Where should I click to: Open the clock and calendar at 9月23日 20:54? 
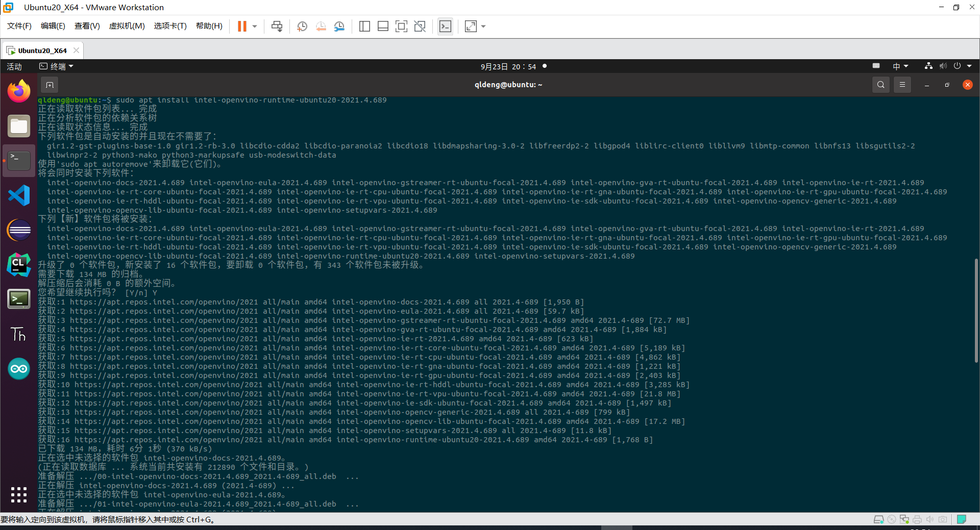[x=508, y=66]
